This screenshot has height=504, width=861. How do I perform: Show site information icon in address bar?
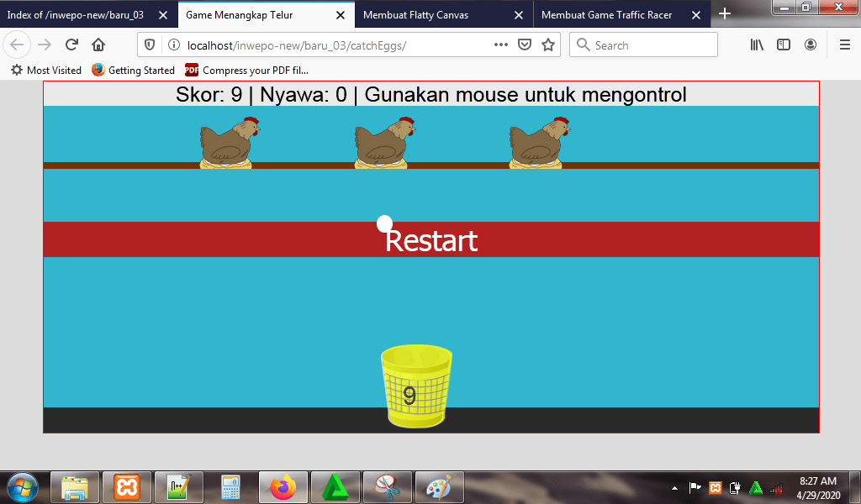[173, 45]
